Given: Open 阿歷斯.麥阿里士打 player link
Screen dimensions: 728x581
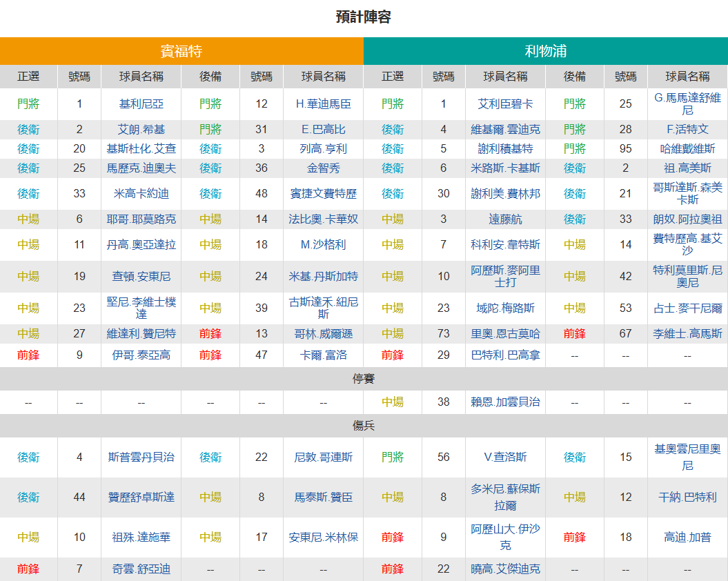Looking at the screenshot, I should (506, 276).
